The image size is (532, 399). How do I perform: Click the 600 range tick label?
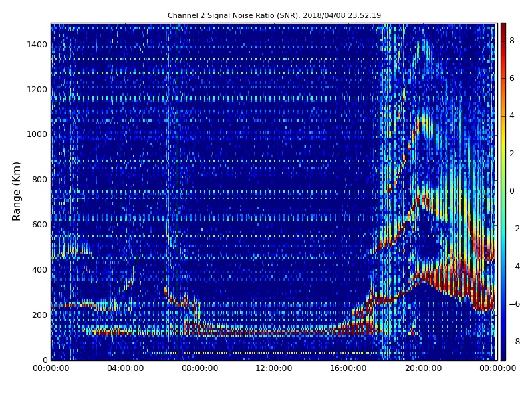click(x=39, y=225)
